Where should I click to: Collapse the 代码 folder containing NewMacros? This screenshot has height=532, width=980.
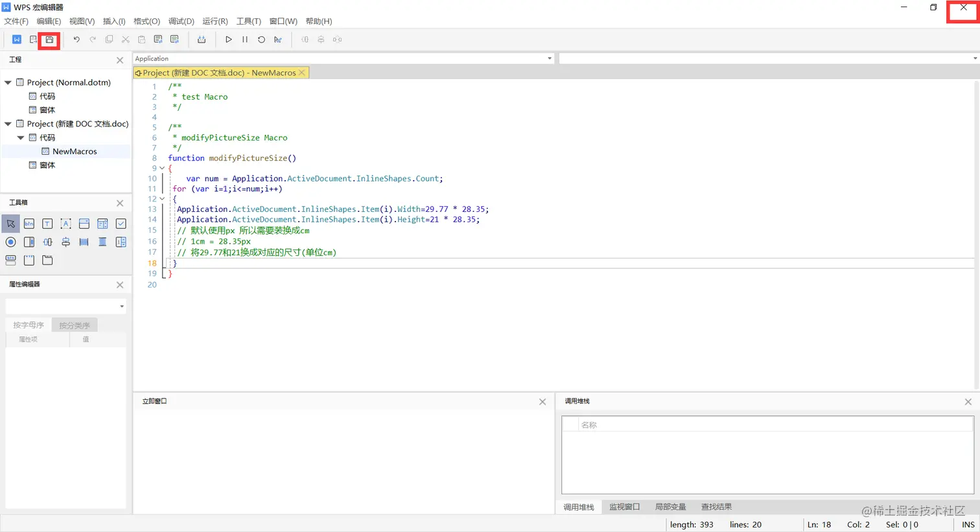pos(21,137)
